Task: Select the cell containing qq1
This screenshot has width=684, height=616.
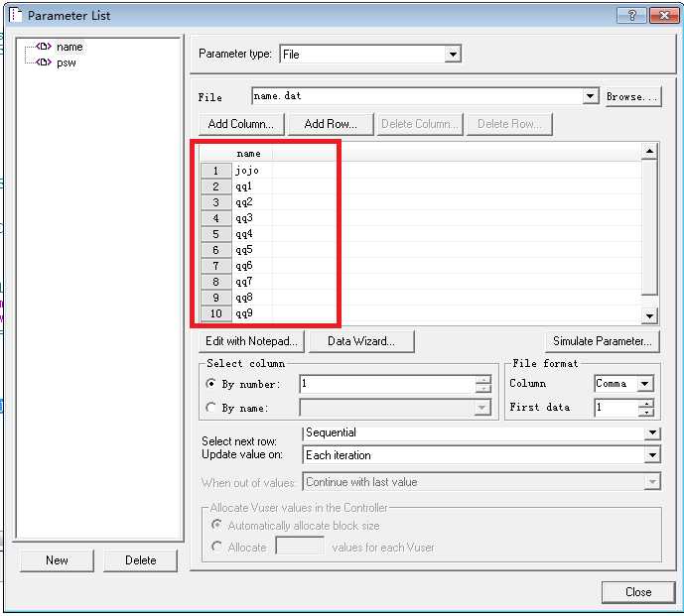Action: click(252, 186)
